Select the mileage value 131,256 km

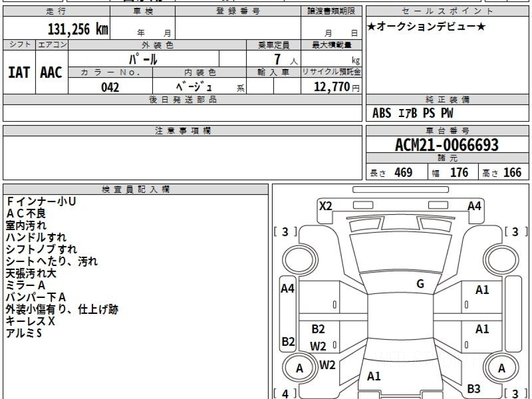(78, 29)
